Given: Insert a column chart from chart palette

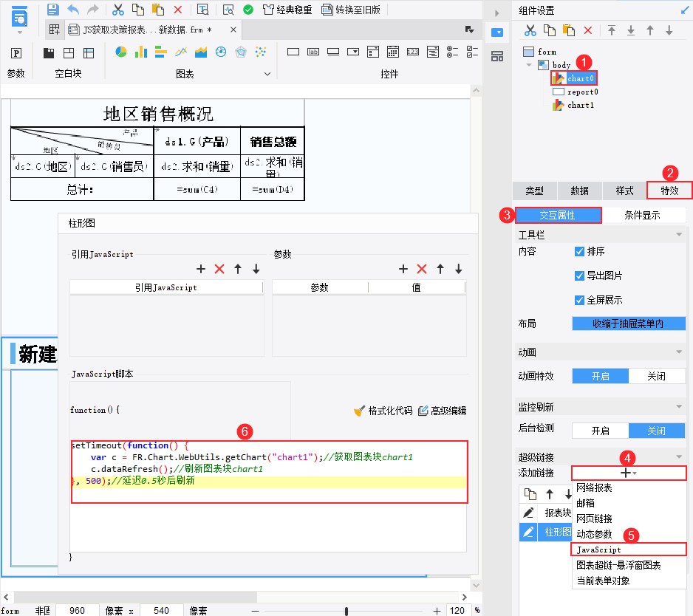Looking at the screenshot, I should tap(141, 52).
